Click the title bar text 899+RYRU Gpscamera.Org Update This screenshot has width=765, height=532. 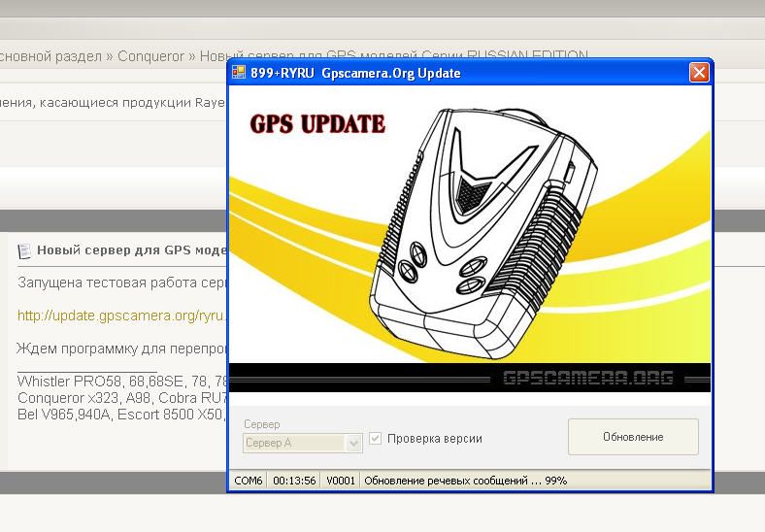[x=355, y=73]
